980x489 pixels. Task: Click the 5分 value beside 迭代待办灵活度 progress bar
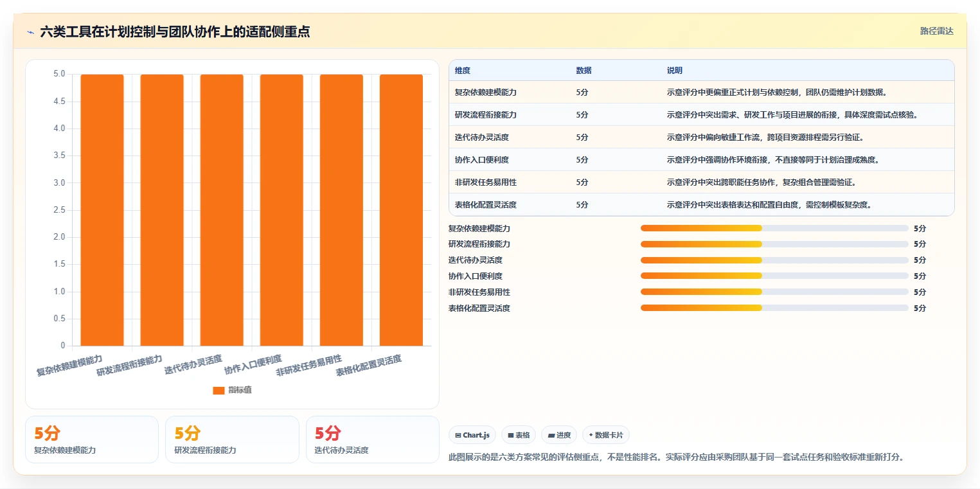coord(920,260)
